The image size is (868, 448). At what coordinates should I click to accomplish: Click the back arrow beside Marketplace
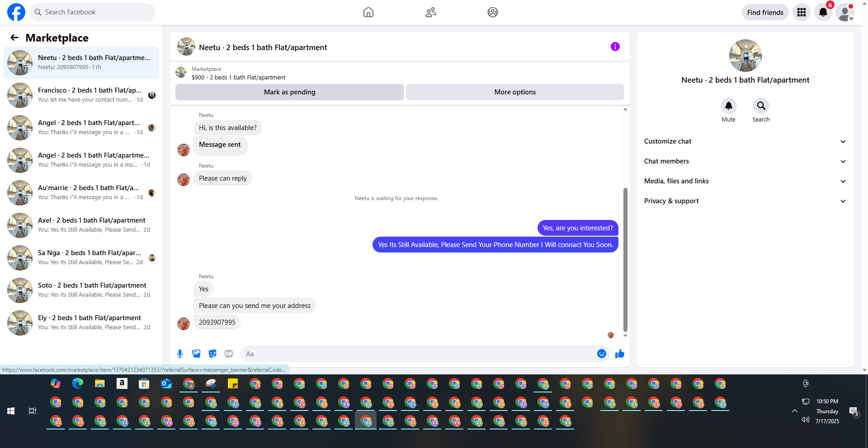click(x=14, y=37)
